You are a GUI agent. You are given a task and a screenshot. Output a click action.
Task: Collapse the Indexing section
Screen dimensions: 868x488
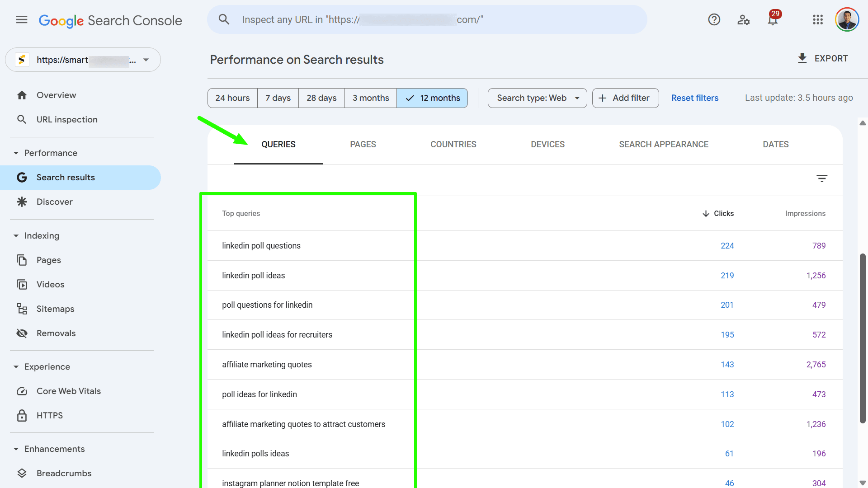[x=16, y=236]
